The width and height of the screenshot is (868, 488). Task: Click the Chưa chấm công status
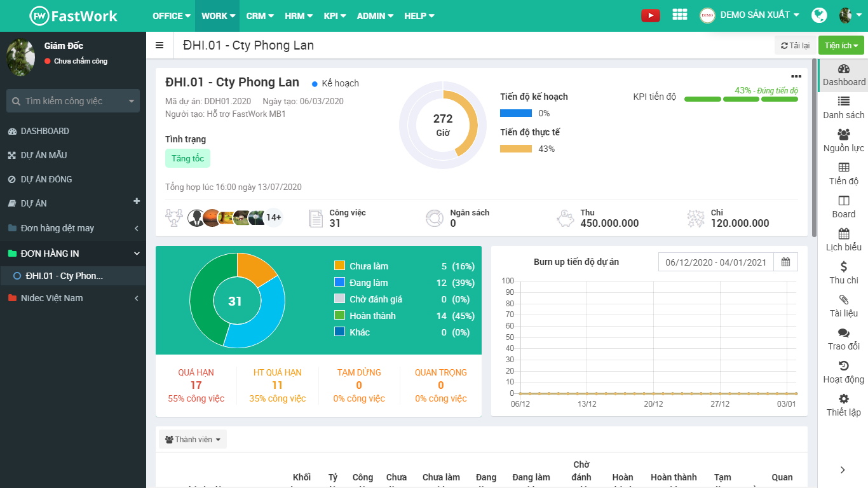pyautogui.click(x=76, y=61)
